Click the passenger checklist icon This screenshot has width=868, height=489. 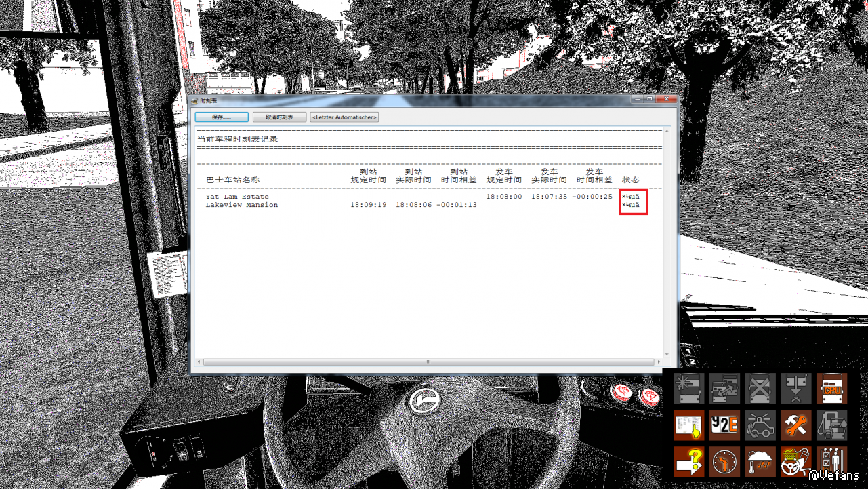point(832,462)
